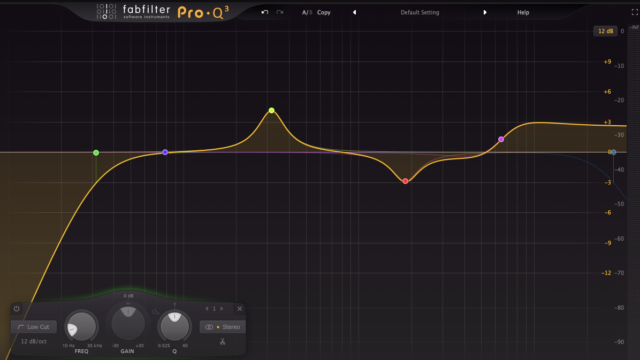
Task: Close the band controls panel
Action: coord(240,309)
